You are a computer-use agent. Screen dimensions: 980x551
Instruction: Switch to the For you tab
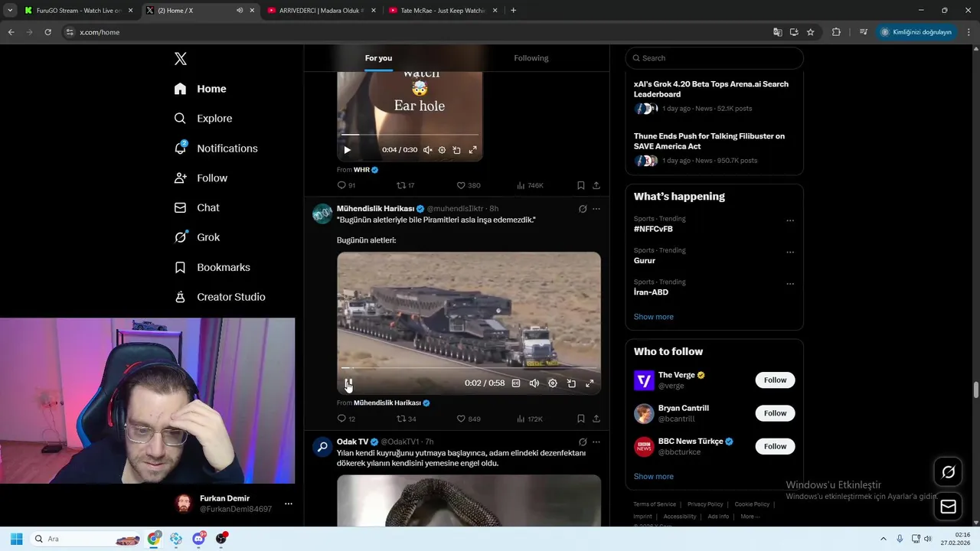378,58
